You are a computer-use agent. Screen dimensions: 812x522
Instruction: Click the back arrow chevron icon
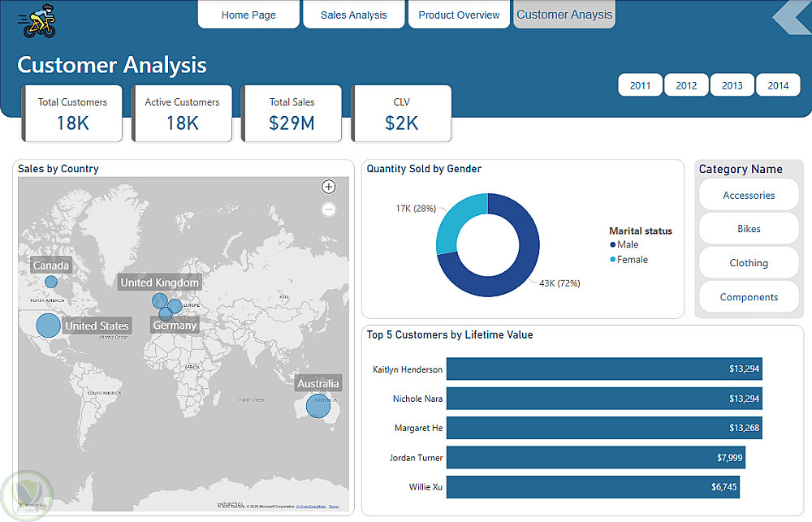tap(790, 18)
